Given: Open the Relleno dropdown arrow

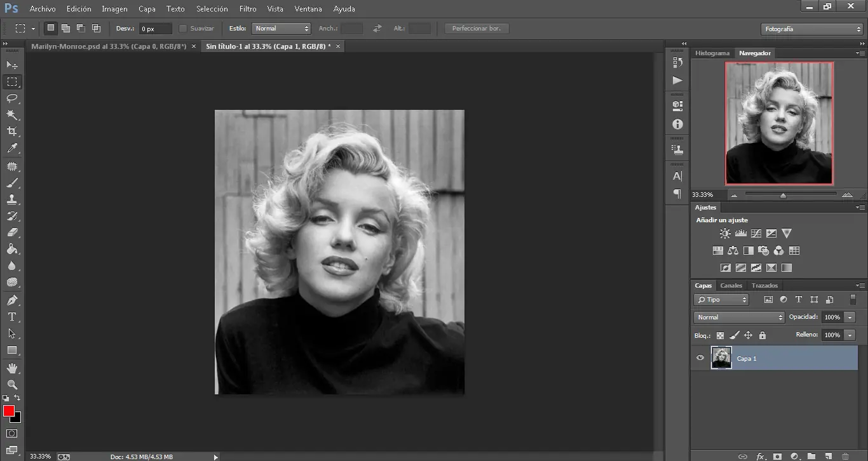Looking at the screenshot, I should pyautogui.click(x=850, y=335).
